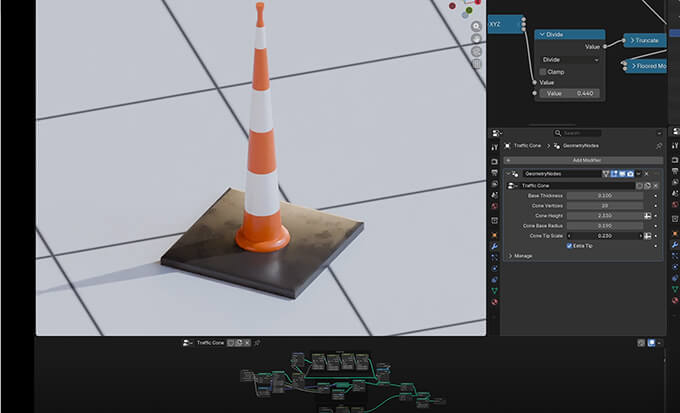Collapse the Divide node header arrow
The width and height of the screenshot is (680, 413).
[541, 35]
